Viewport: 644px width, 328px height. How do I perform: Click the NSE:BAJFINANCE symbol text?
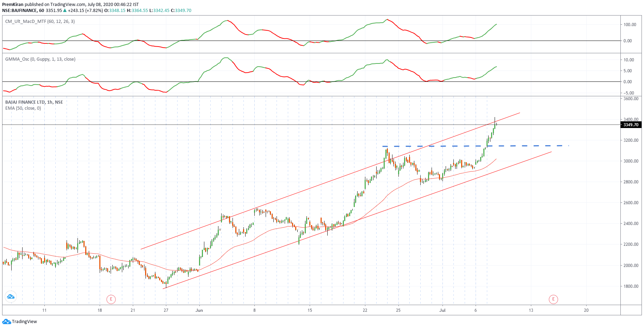pyautogui.click(x=20, y=11)
